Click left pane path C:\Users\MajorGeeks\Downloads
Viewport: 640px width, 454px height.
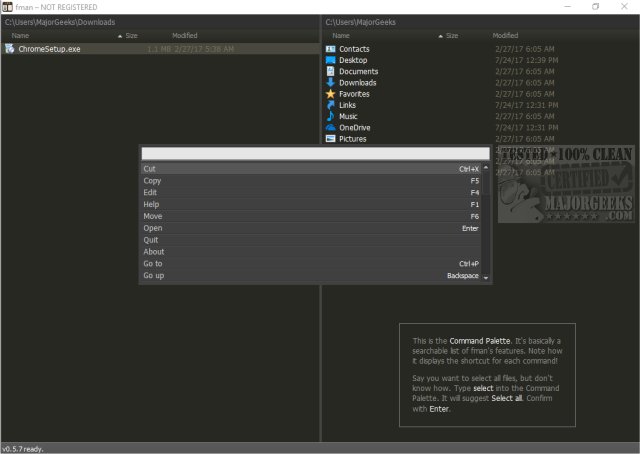click(60, 22)
